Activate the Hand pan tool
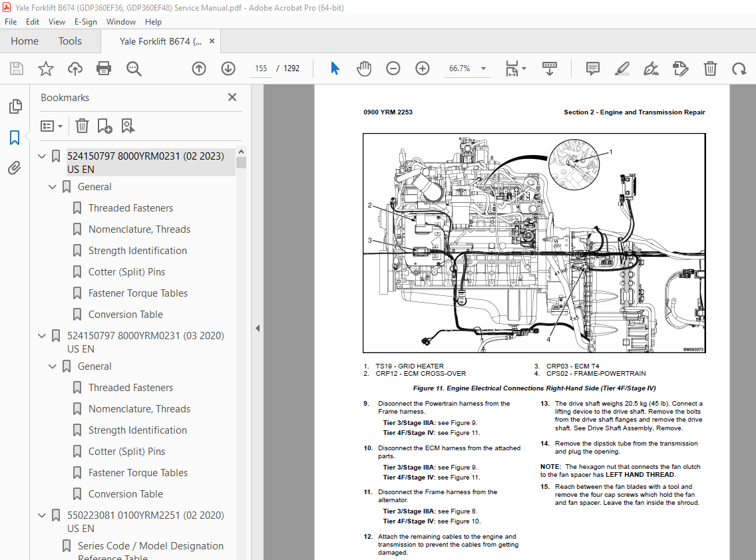This screenshot has height=560, width=756. [364, 69]
